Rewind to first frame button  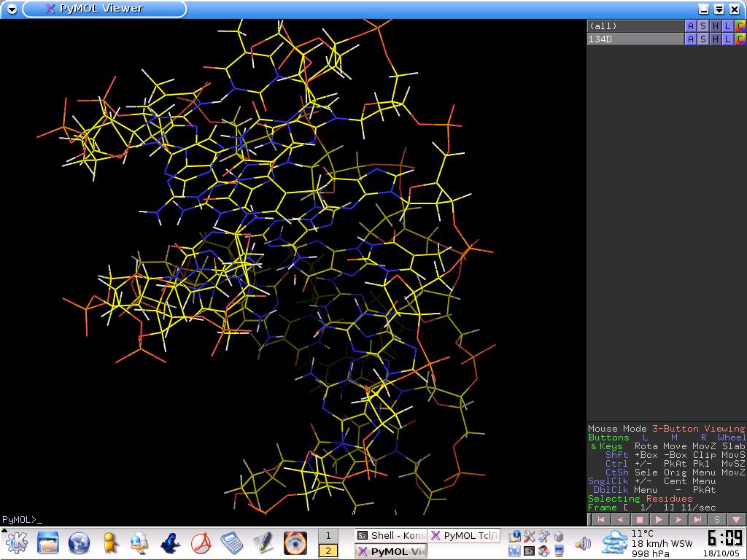[600, 520]
